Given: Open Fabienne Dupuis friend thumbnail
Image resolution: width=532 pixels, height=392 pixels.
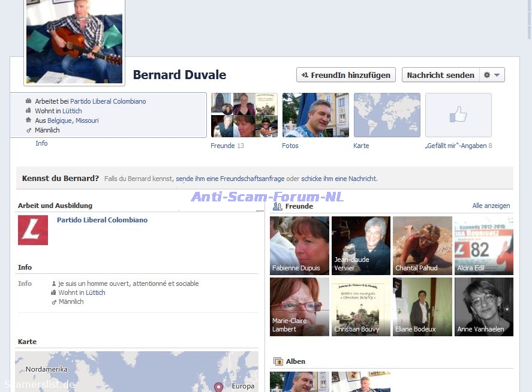Looking at the screenshot, I should [299, 245].
